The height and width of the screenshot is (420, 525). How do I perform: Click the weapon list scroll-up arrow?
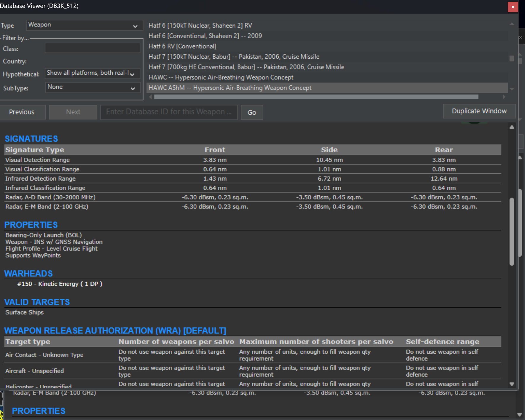click(x=511, y=23)
